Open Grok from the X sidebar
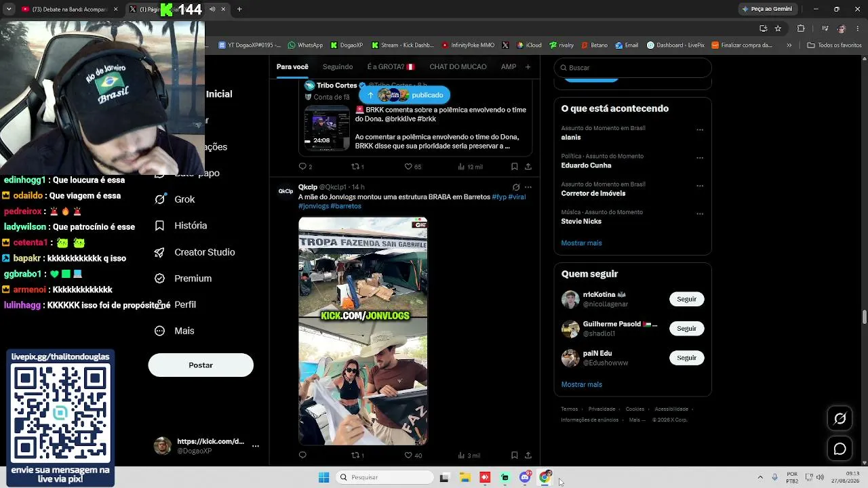 tap(175, 199)
